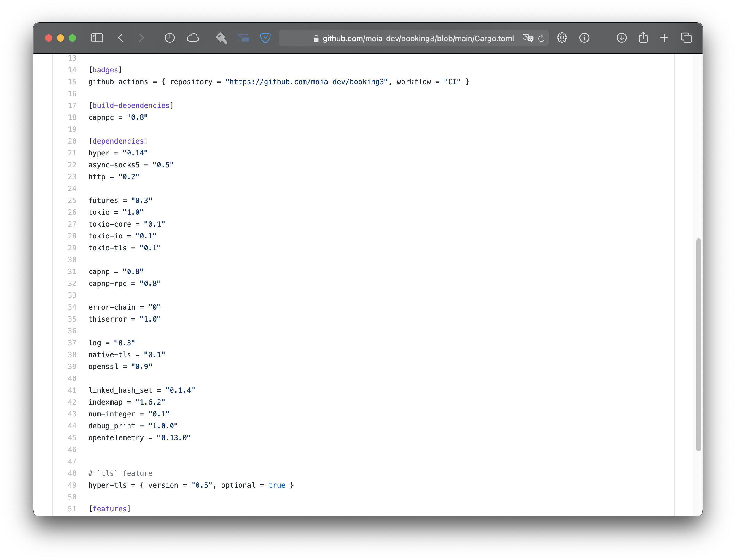Viewport: 736px width, 560px height.
Task: Click the translate icon in address bar
Action: pos(528,38)
